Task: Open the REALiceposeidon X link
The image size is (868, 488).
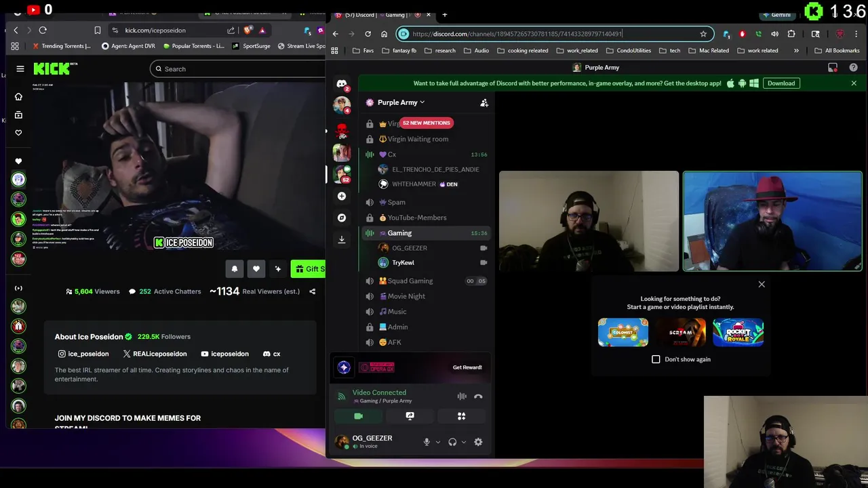Action: point(155,354)
